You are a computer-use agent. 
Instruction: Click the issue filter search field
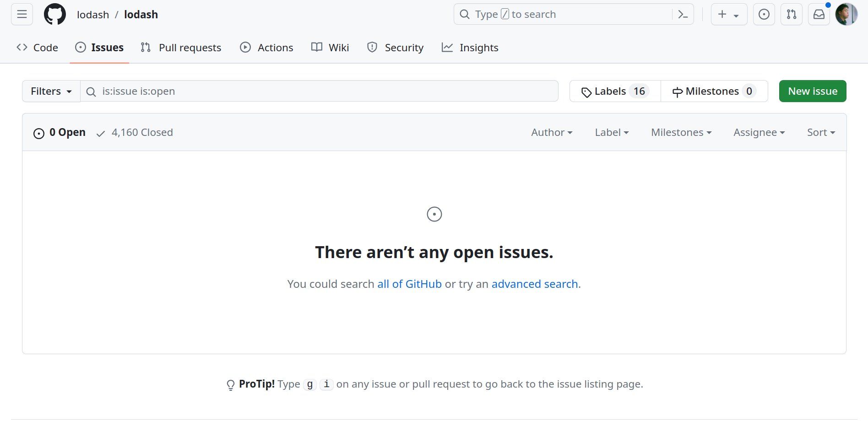tap(319, 91)
